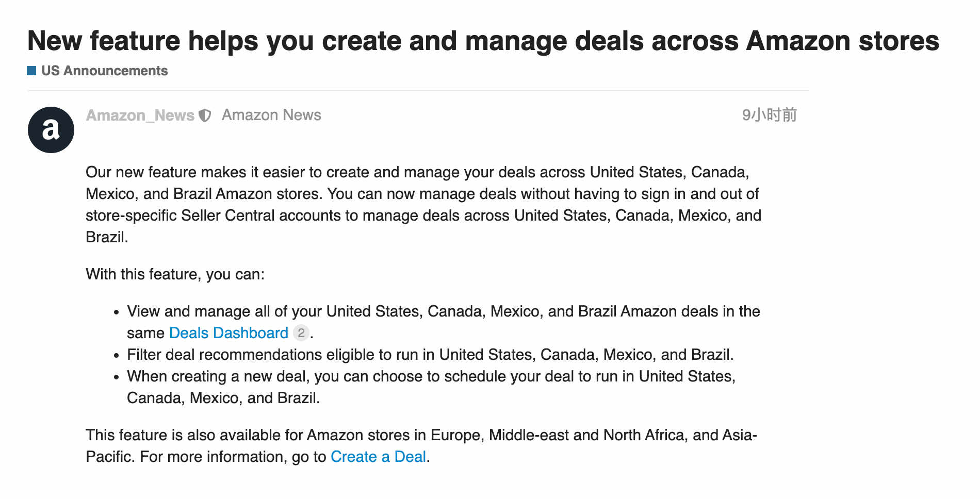Click the moderator shield icon beside Amazon_News
Screen dimensions: 980x499
pyautogui.click(x=205, y=115)
